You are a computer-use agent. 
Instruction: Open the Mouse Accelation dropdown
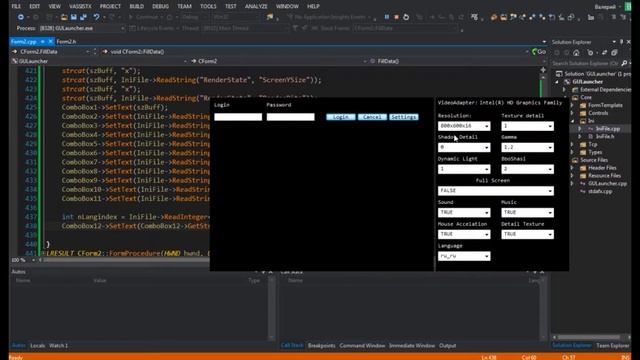pos(464,234)
